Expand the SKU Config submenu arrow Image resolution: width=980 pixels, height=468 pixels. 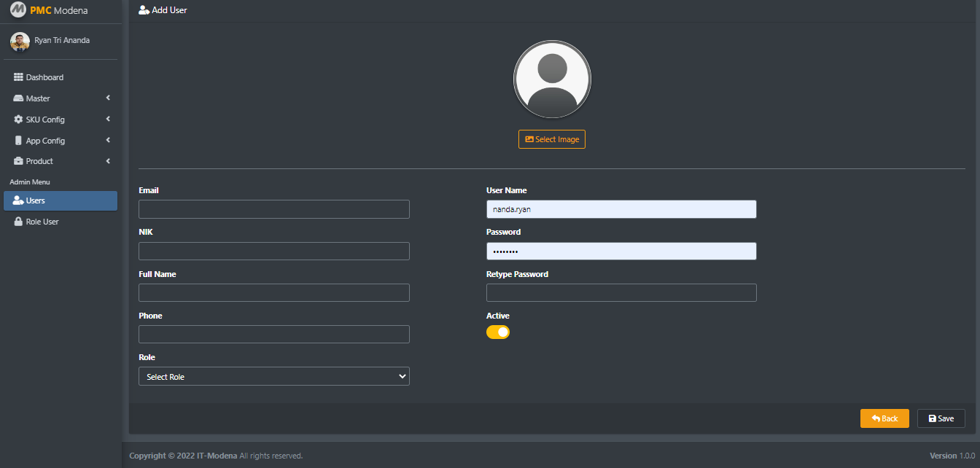[x=108, y=120]
